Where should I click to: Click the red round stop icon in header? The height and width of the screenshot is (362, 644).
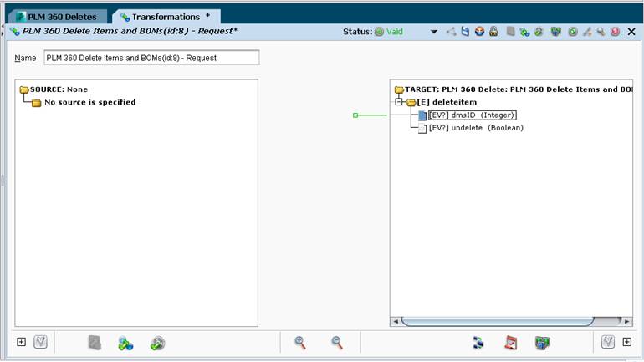[x=615, y=32]
